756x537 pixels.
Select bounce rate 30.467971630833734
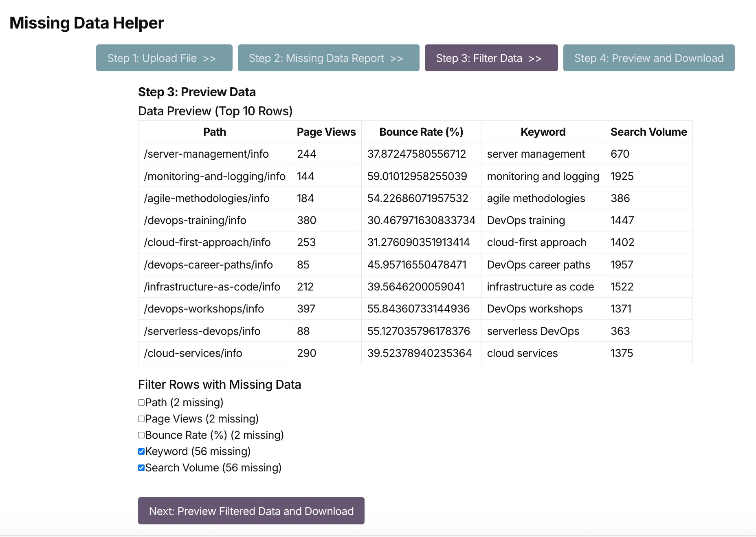pos(421,220)
